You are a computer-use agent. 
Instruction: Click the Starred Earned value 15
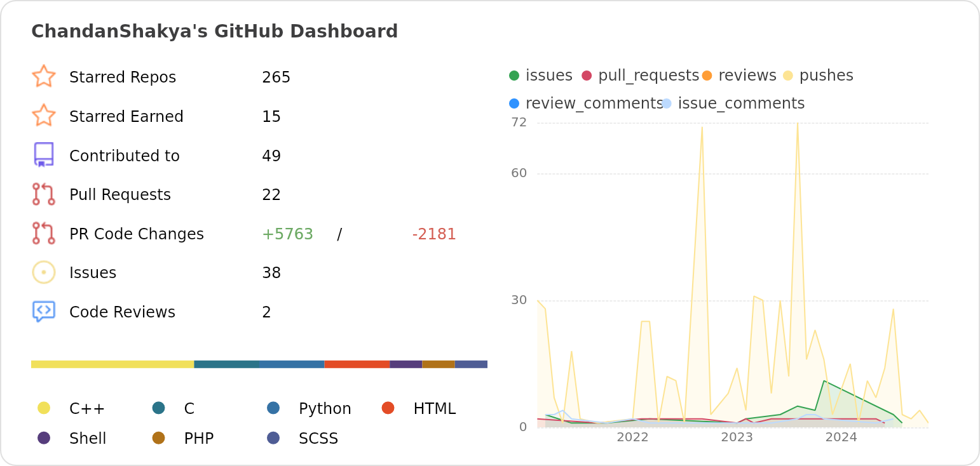tap(271, 117)
